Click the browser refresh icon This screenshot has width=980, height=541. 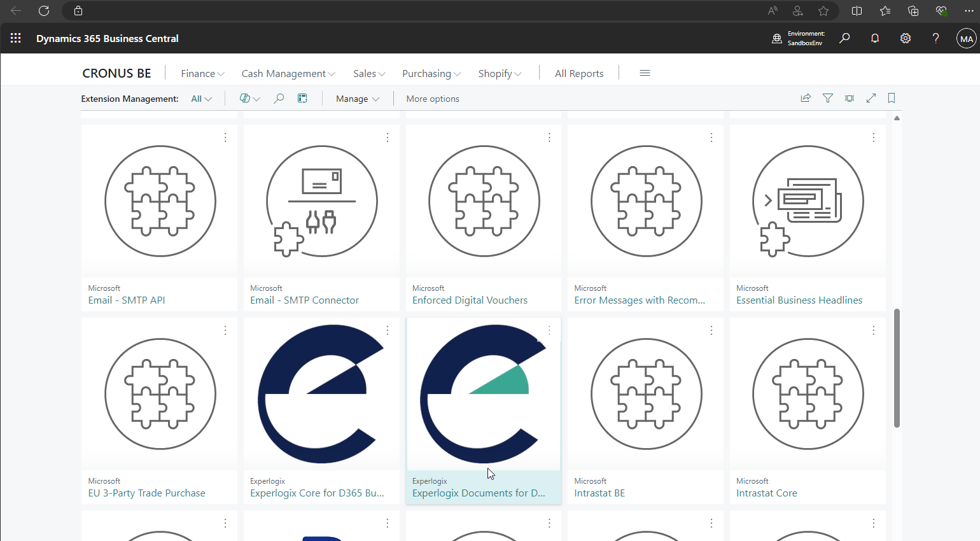(x=44, y=11)
